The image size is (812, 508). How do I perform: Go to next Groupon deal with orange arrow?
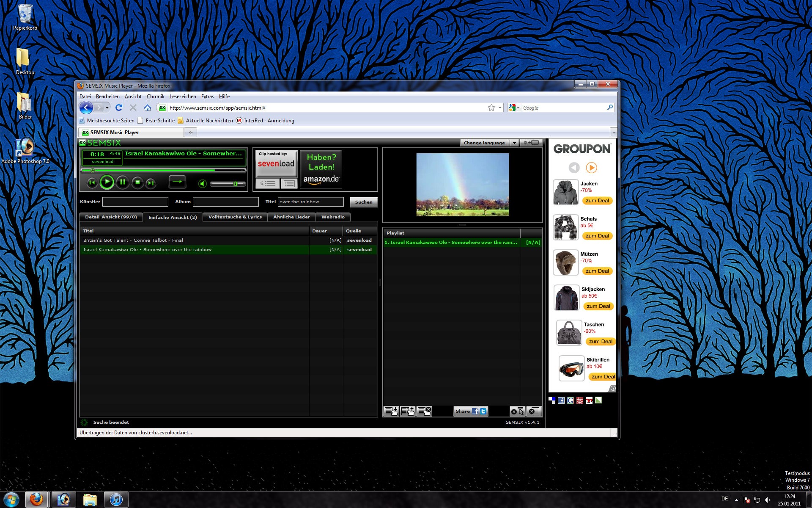pyautogui.click(x=591, y=168)
